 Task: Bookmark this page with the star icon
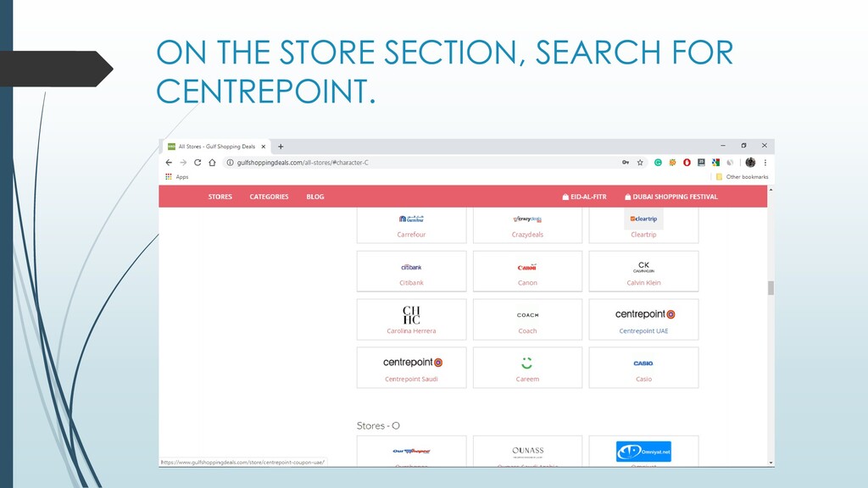640,163
